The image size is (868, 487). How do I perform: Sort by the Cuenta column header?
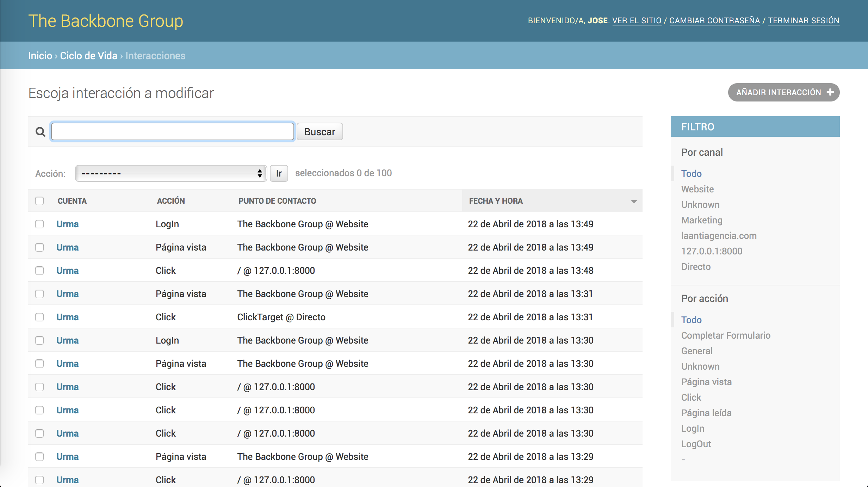72,201
